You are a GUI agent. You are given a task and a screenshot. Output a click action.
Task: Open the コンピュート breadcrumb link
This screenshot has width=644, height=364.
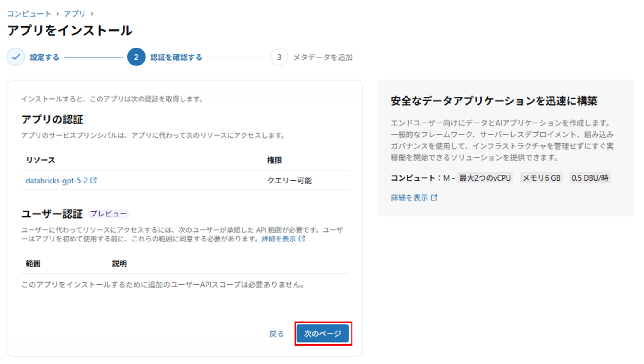(x=29, y=14)
